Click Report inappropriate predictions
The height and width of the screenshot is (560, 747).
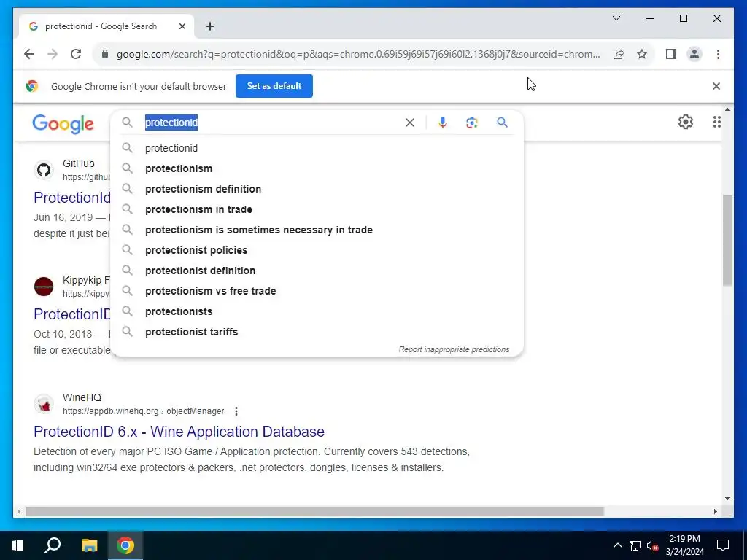pyautogui.click(x=454, y=349)
